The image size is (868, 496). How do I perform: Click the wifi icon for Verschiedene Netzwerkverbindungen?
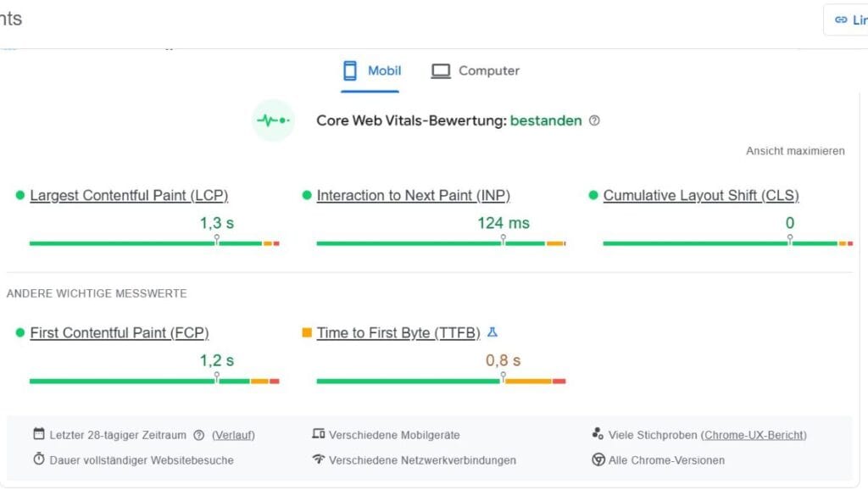coord(319,460)
